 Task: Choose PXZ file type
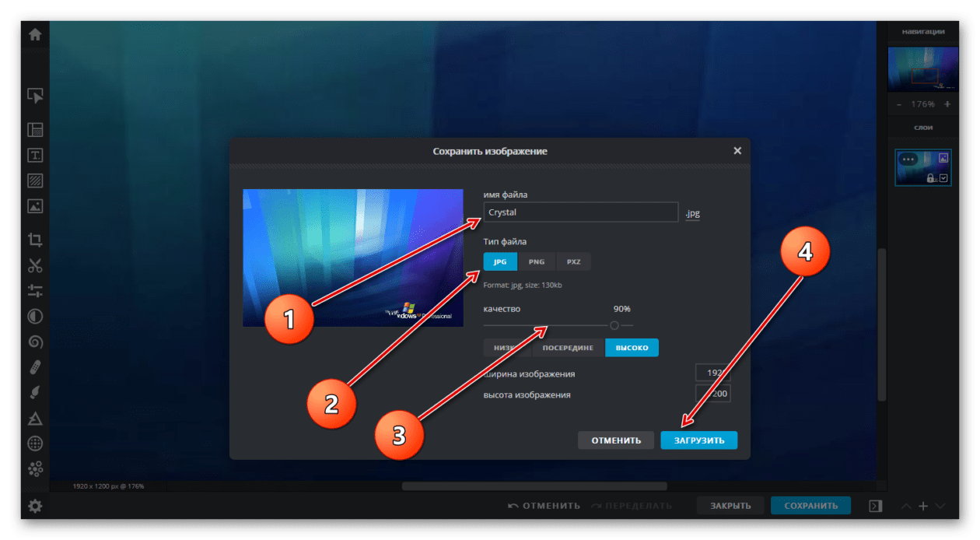[x=574, y=261]
